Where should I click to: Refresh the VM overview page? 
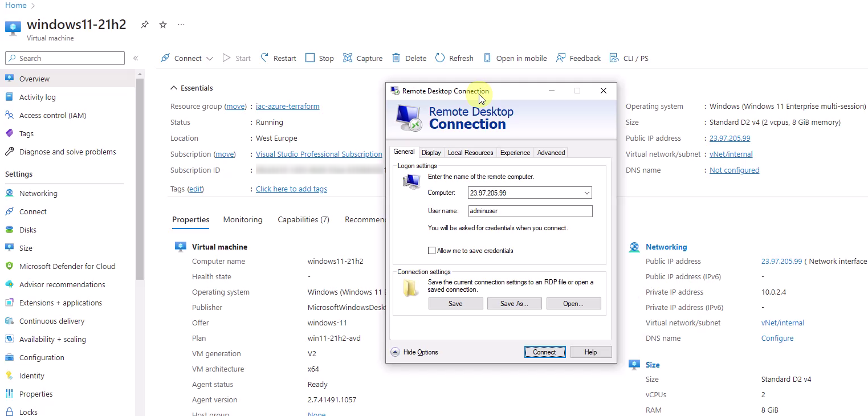pyautogui.click(x=454, y=58)
